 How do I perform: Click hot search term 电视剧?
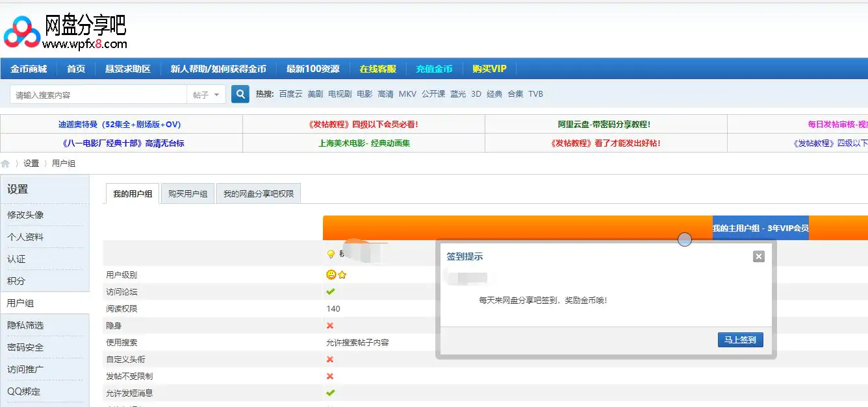(340, 94)
